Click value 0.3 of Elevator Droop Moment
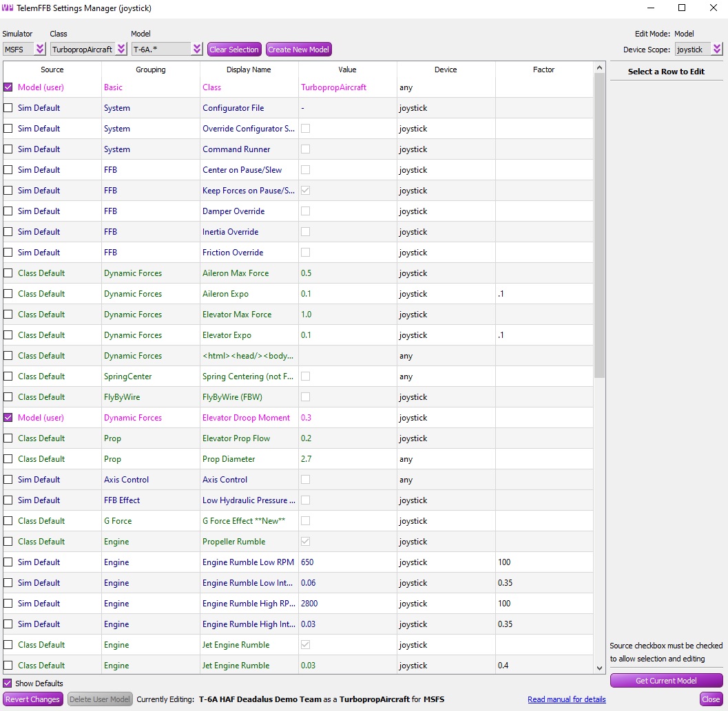Image resolution: width=728 pixels, height=711 pixels. point(306,418)
